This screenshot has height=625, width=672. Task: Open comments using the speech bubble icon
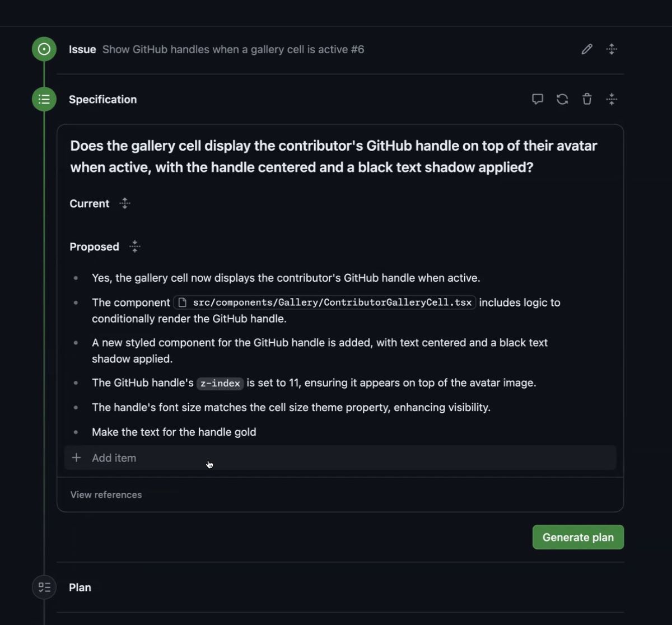click(x=537, y=99)
